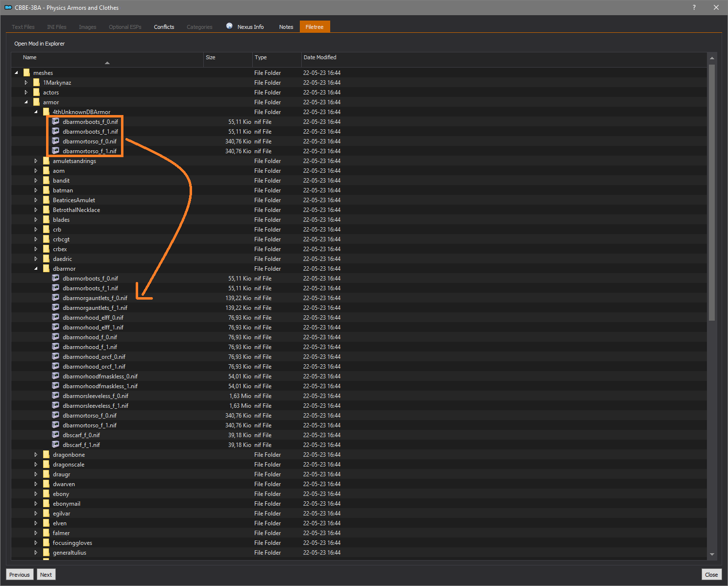Click the dbarmor folder icon
This screenshot has height=586, width=728.
point(46,268)
